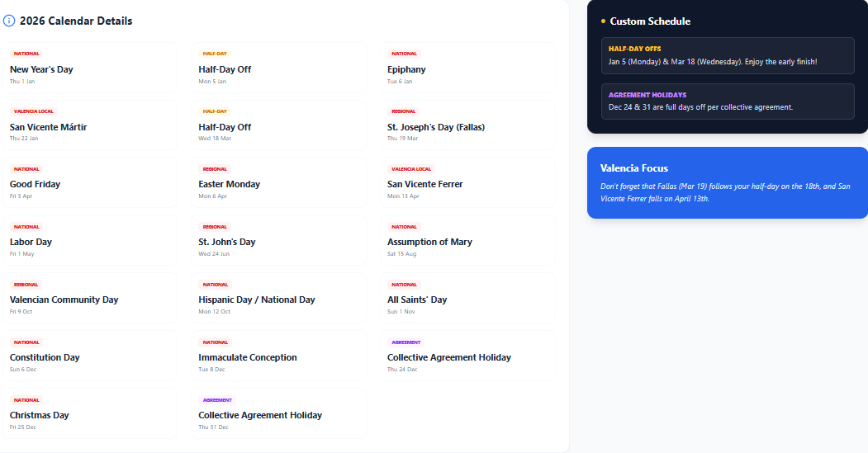Click the NATIONAL tag on Christmas Day

(x=26, y=400)
